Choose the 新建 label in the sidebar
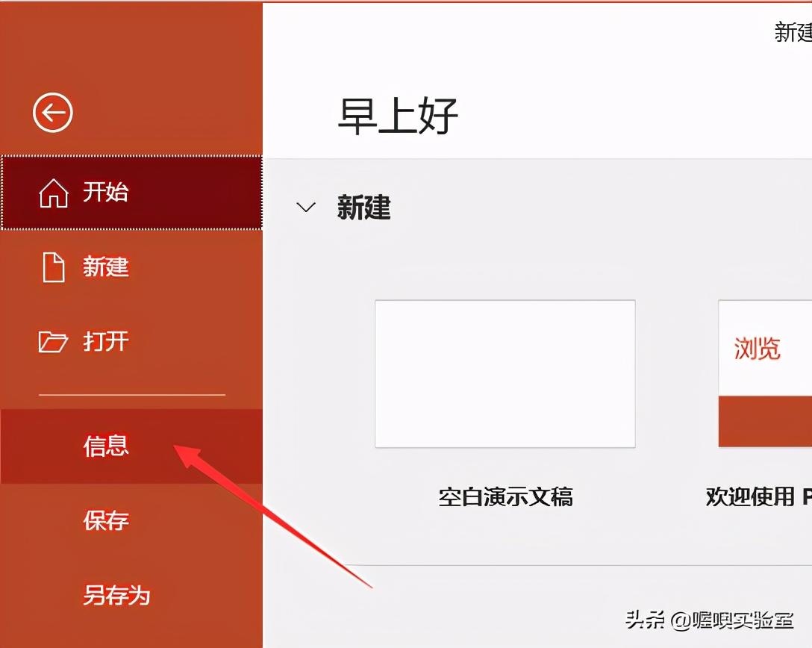 click(106, 267)
